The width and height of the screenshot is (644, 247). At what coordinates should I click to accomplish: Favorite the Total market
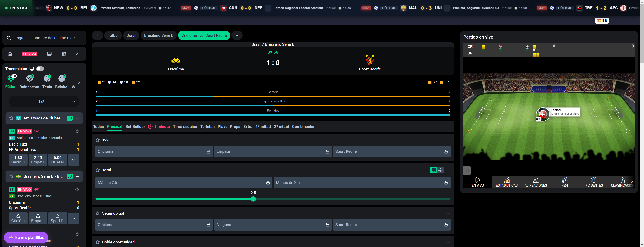98,170
